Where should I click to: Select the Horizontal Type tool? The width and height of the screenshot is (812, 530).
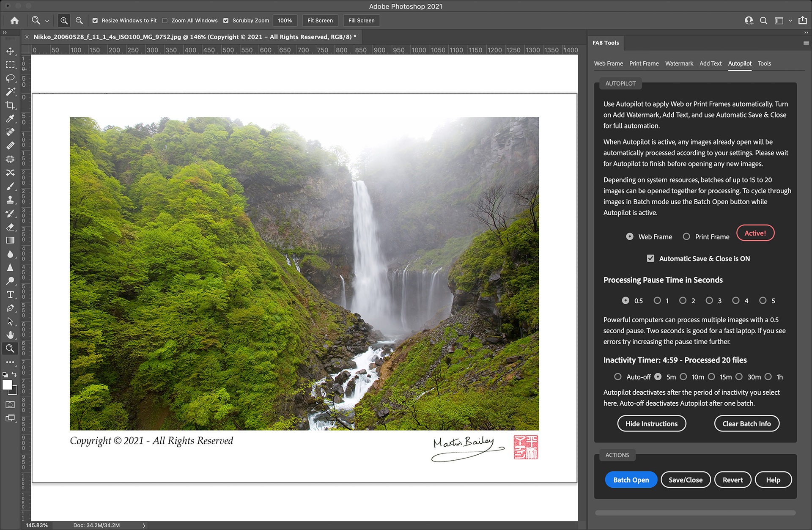click(x=10, y=295)
